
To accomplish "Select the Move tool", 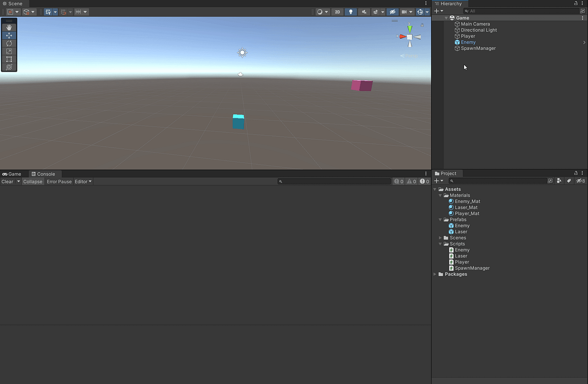I will [9, 35].
